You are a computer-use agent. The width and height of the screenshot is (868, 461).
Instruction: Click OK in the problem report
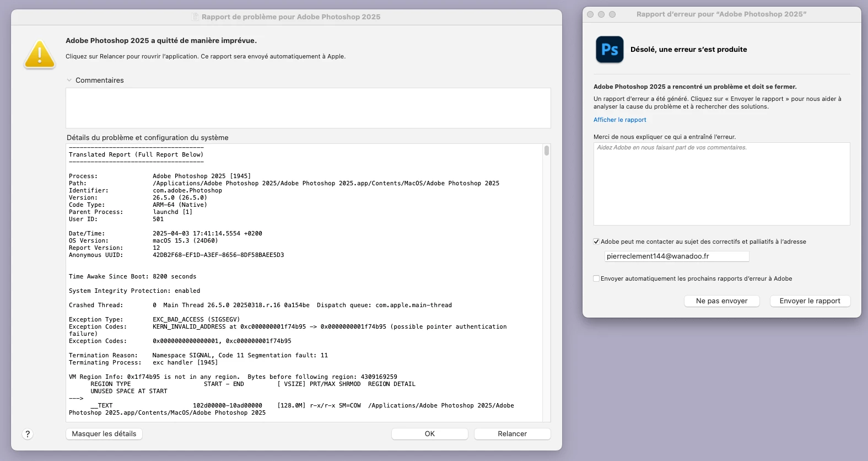coord(430,434)
